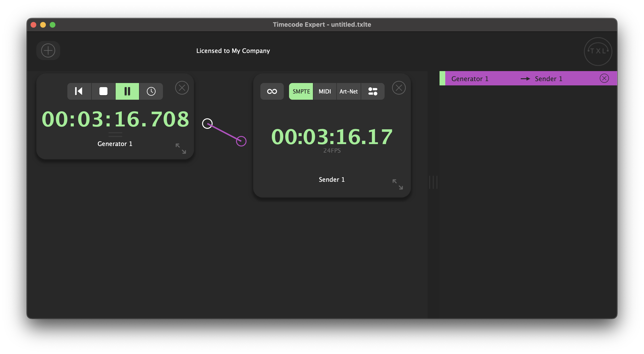This screenshot has height=354, width=644.
Task: Click the TXL logo icon
Action: click(598, 52)
